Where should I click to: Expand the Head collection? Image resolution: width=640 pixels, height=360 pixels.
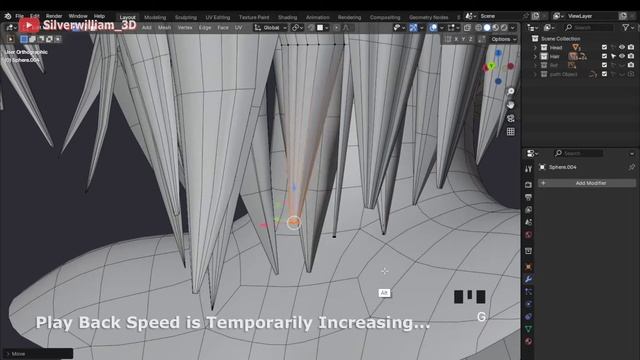pyautogui.click(x=535, y=48)
